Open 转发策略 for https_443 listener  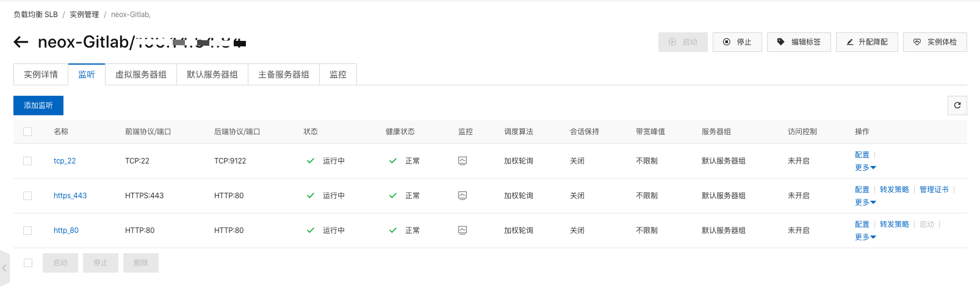pyautogui.click(x=895, y=190)
